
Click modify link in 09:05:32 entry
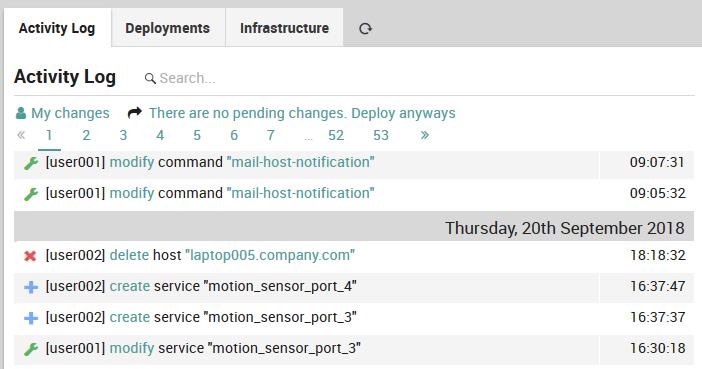(x=132, y=193)
